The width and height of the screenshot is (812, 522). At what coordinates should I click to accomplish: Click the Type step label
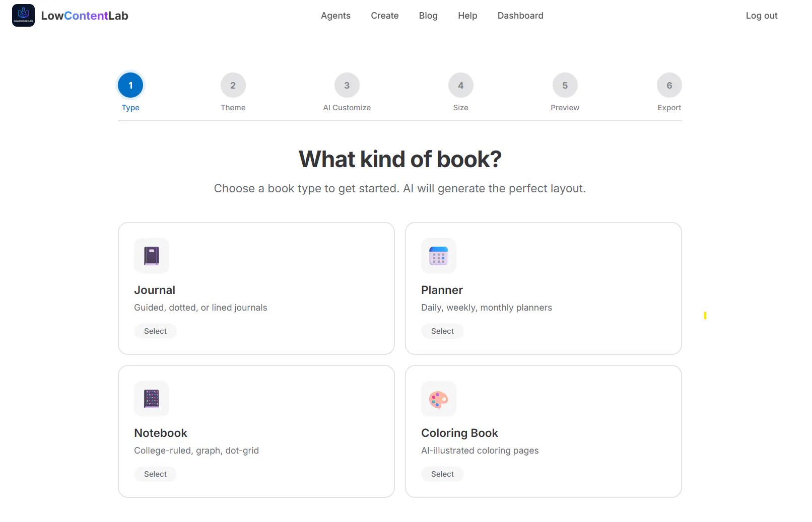130,108
